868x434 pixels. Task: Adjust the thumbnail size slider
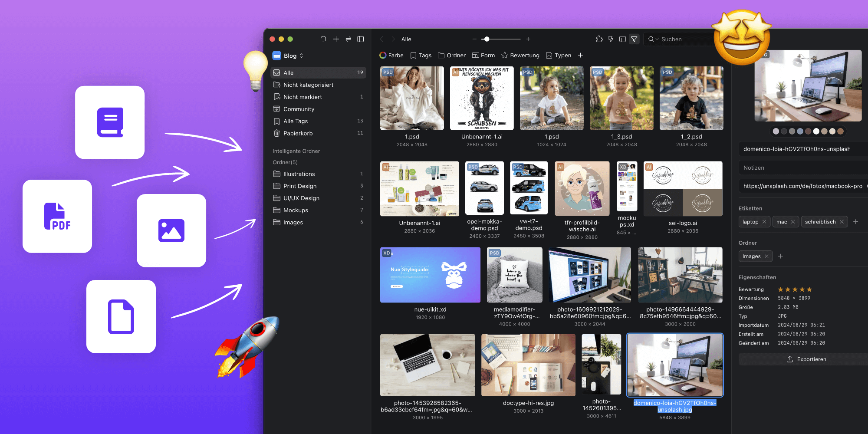point(487,39)
